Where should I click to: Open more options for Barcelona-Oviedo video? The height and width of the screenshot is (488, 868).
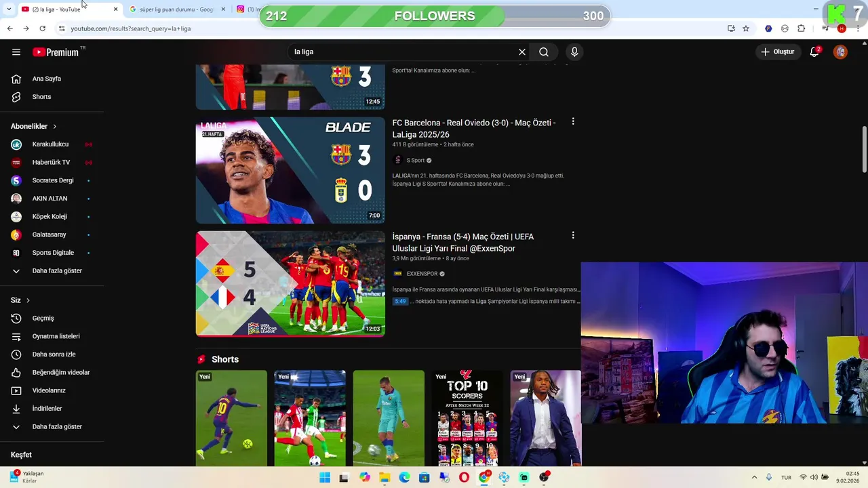coord(573,121)
